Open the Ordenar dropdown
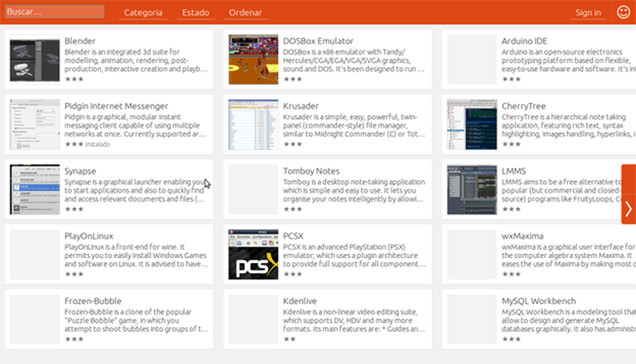Screen dimensions: 636x364 pos(245,12)
